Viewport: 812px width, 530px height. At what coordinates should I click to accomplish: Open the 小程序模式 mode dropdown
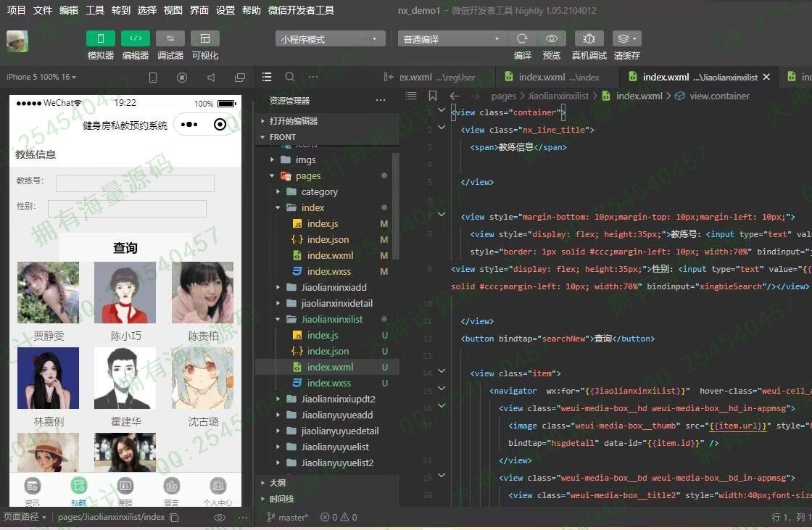pos(330,39)
